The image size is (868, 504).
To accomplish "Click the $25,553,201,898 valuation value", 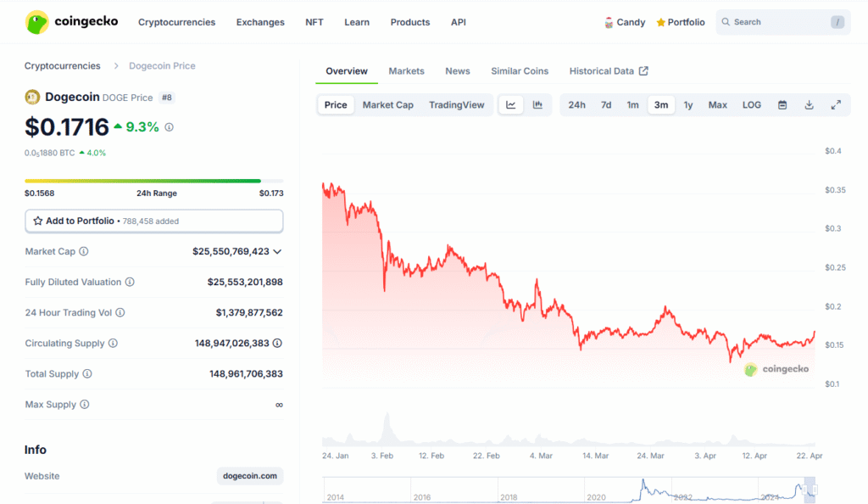I will coord(245,282).
